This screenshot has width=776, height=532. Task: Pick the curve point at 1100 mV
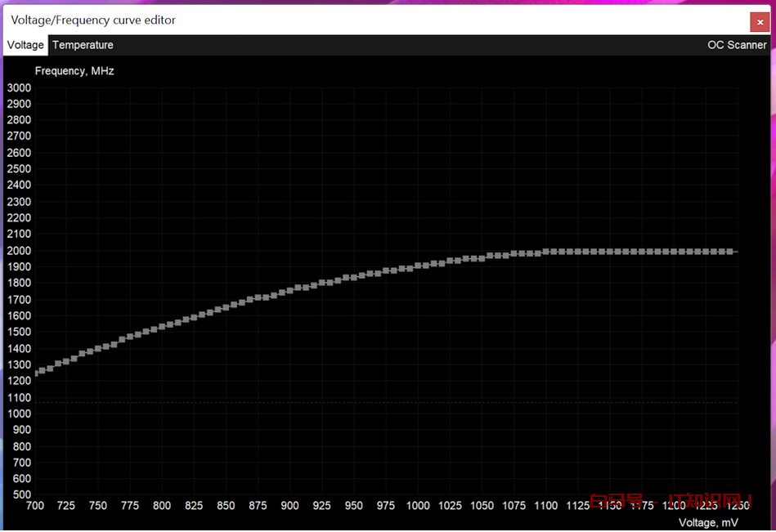click(x=545, y=252)
